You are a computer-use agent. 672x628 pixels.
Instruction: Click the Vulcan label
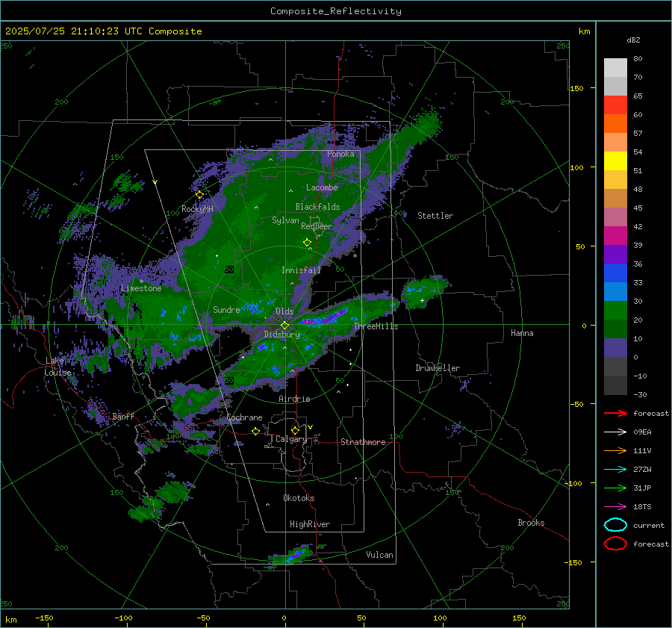[x=379, y=555]
